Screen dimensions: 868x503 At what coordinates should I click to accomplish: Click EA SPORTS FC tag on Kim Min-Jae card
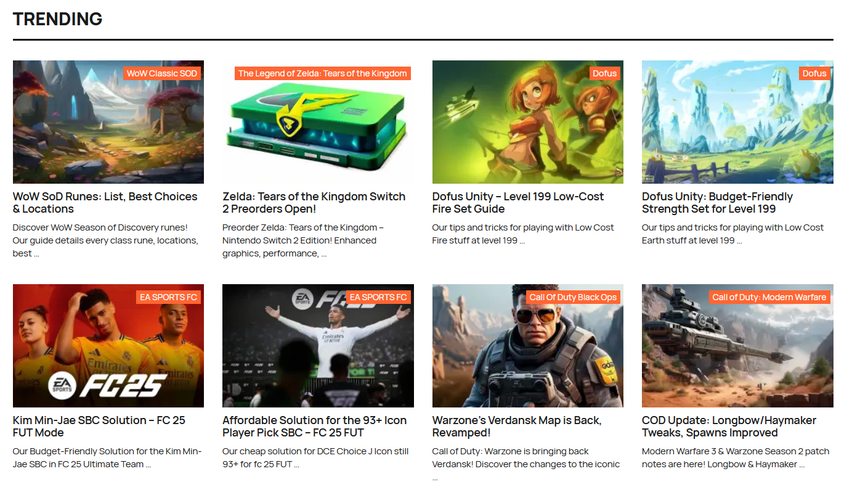click(x=168, y=297)
